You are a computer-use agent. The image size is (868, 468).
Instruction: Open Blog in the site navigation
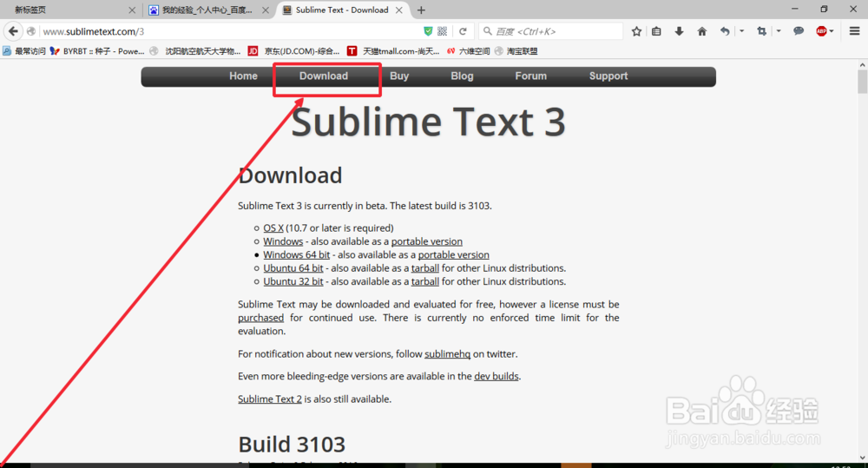point(463,76)
